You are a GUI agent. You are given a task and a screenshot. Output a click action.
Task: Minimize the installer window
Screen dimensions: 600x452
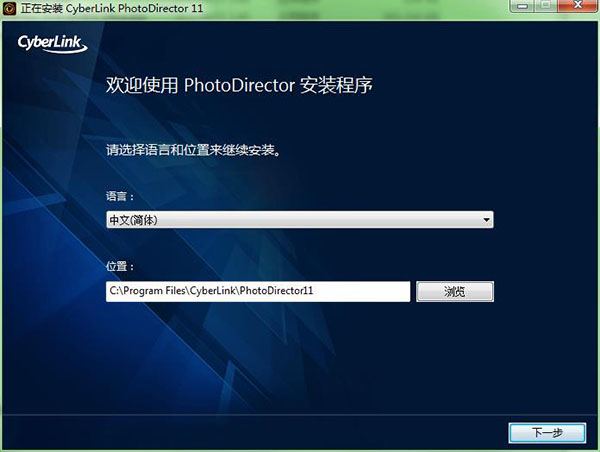coord(522,6)
